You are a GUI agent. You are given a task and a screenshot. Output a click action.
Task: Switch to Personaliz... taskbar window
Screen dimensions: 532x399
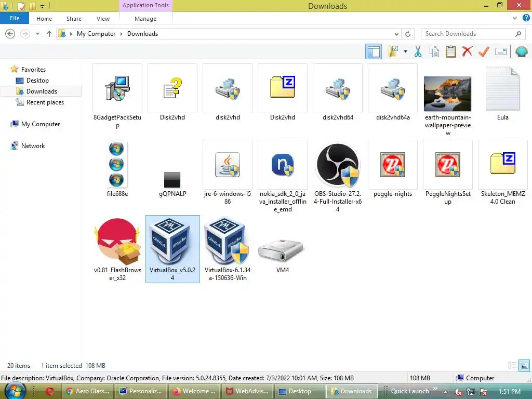(141, 391)
